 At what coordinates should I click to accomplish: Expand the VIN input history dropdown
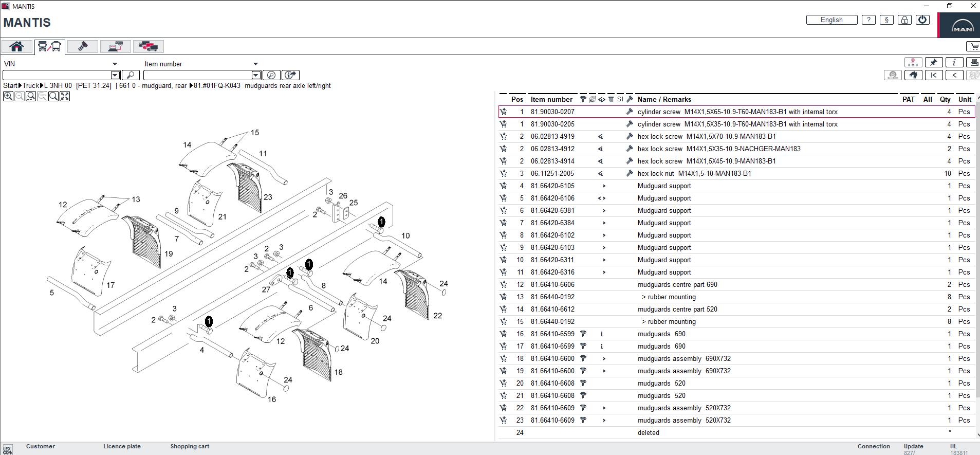pos(116,75)
